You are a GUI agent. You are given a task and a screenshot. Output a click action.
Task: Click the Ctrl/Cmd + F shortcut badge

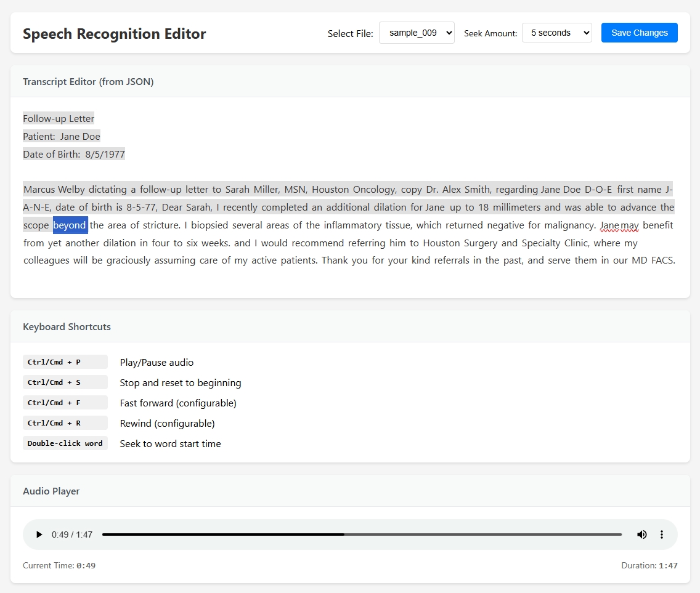pos(65,403)
